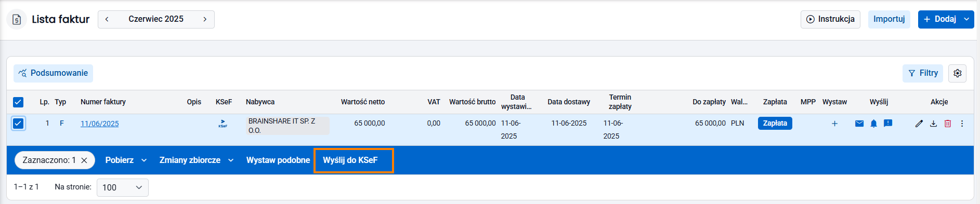
Task: Click the message alert icon in Wyślij
Action: pyautogui.click(x=888, y=124)
